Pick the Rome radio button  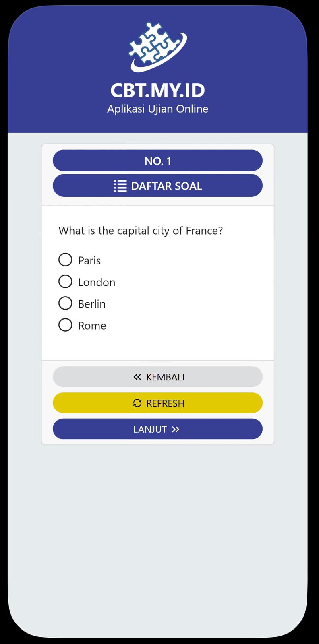65,325
